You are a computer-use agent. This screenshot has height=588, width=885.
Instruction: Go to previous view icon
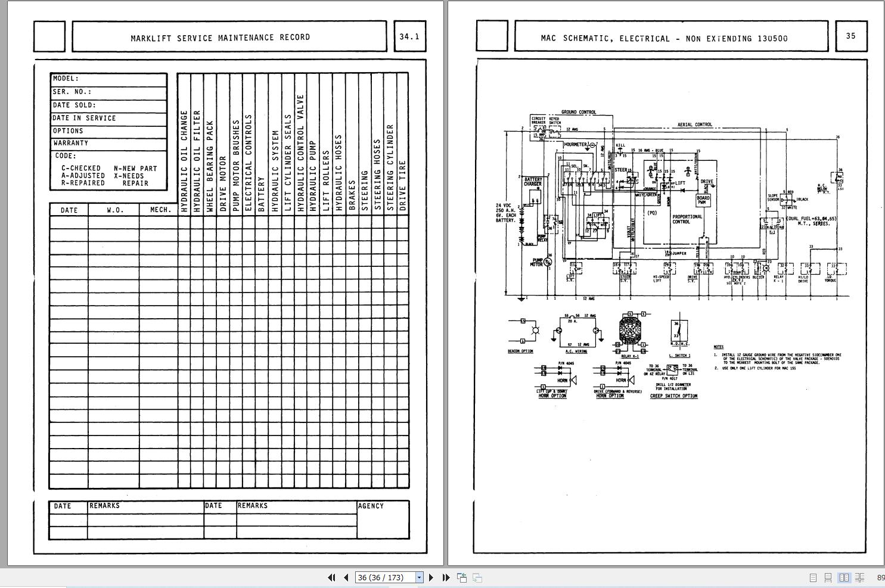click(x=462, y=577)
